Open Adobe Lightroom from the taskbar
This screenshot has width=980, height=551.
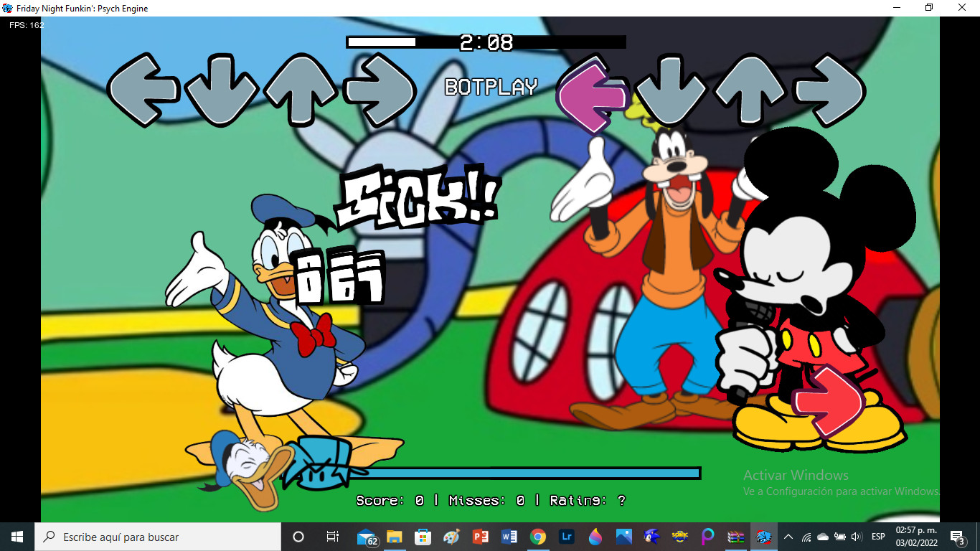tap(567, 536)
